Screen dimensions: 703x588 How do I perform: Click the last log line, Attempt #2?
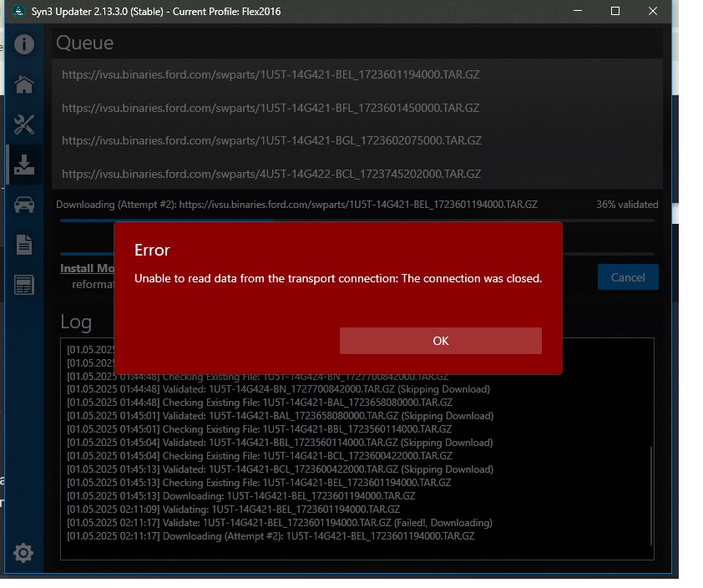click(x=271, y=536)
